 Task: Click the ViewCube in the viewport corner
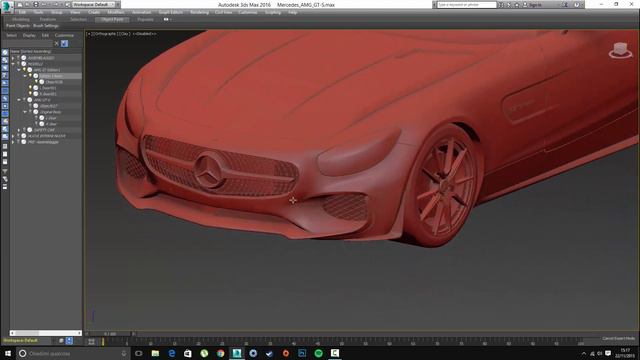620,50
